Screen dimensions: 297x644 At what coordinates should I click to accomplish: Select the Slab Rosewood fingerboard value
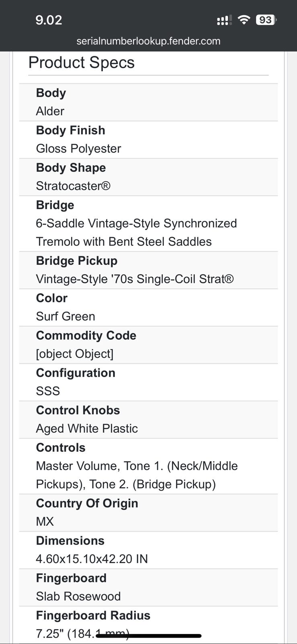coord(78,597)
